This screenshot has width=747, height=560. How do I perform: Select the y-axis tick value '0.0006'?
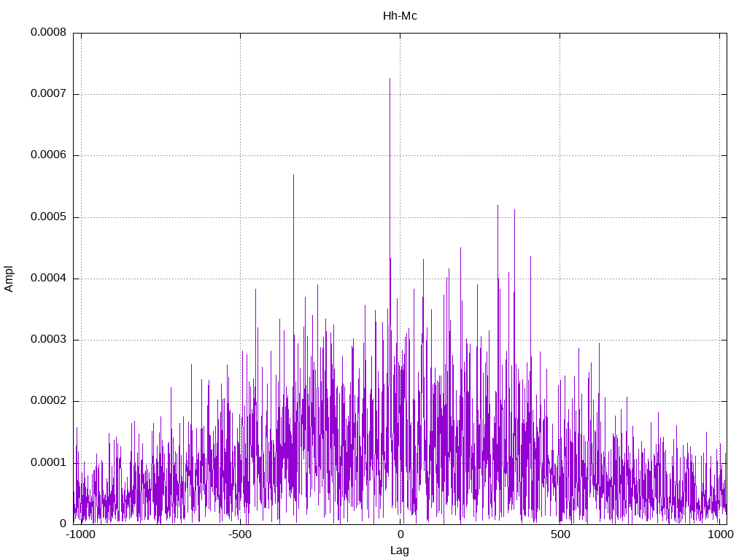(48, 155)
